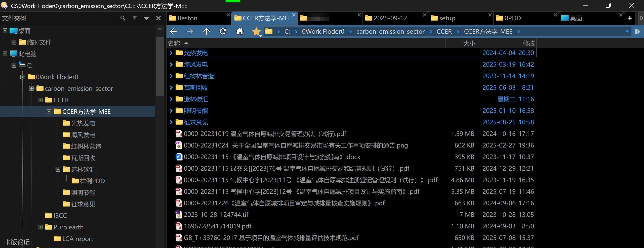The width and height of the screenshot is (644, 248).
Task: Expand the 光热发电 folder row chevron
Action: tap(171, 53)
